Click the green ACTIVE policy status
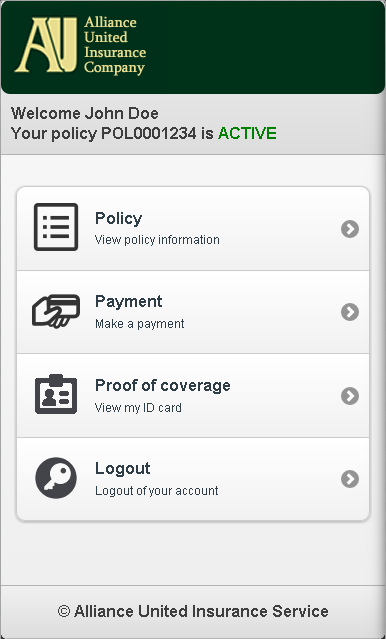386x639 pixels. pos(247,134)
